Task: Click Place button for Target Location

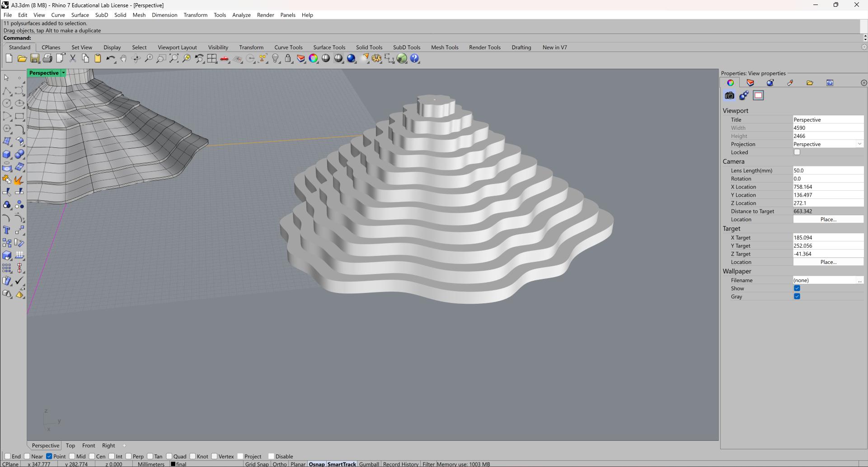Action: pyautogui.click(x=828, y=262)
